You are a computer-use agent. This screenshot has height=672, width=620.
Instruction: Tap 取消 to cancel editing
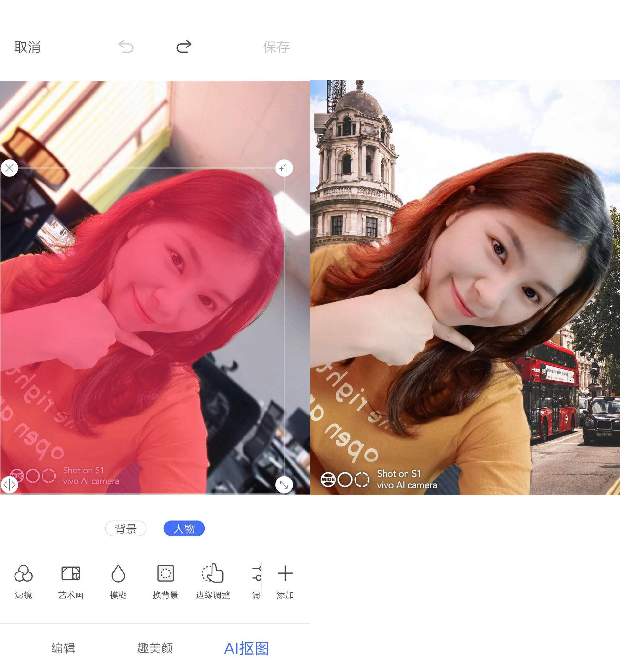click(27, 47)
